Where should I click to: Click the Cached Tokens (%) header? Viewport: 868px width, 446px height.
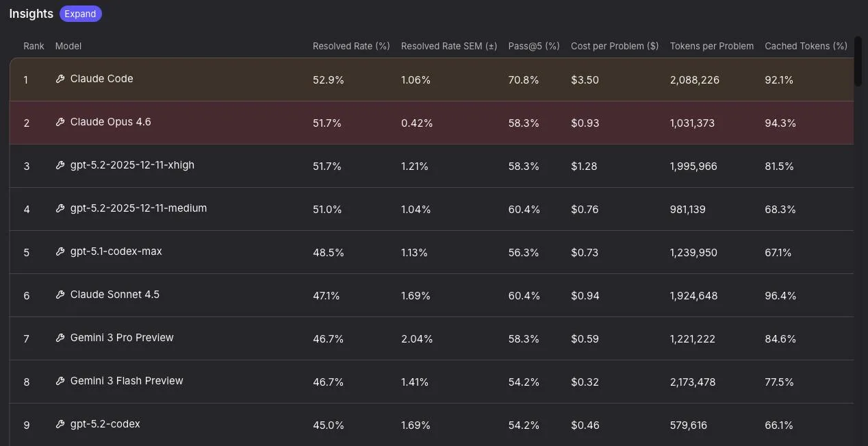coord(806,46)
